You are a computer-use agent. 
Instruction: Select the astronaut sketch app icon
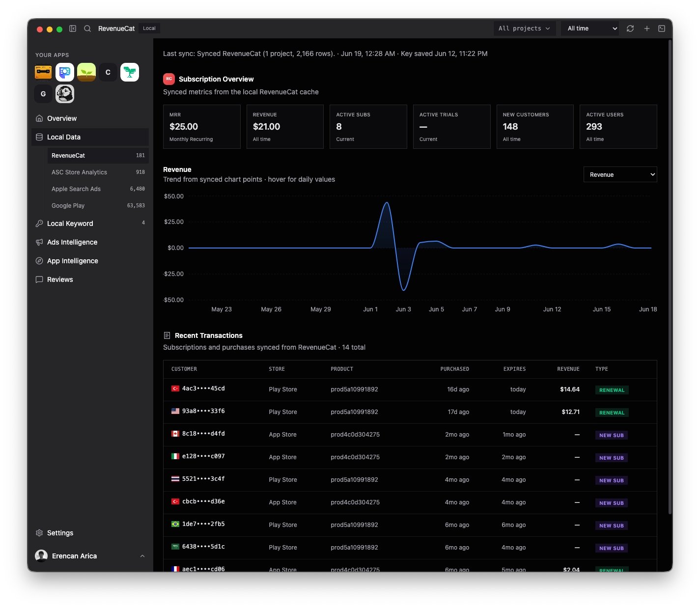click(65, 94)
